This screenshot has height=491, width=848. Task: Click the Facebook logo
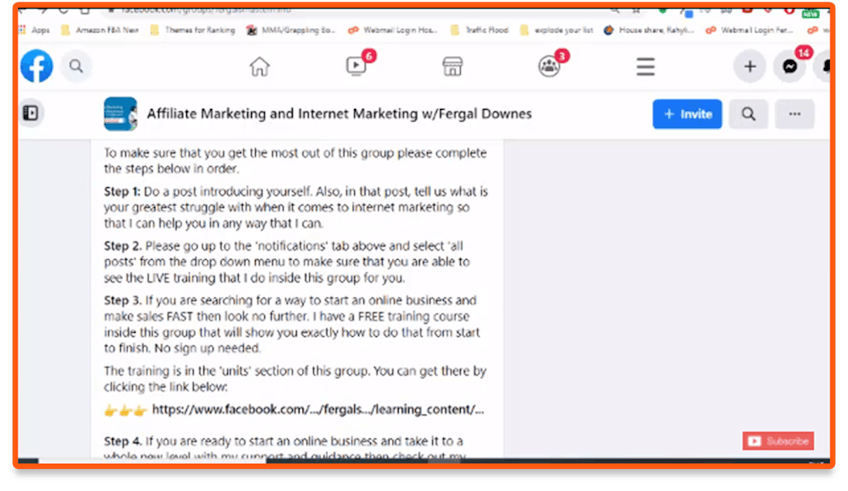point(37,66)
